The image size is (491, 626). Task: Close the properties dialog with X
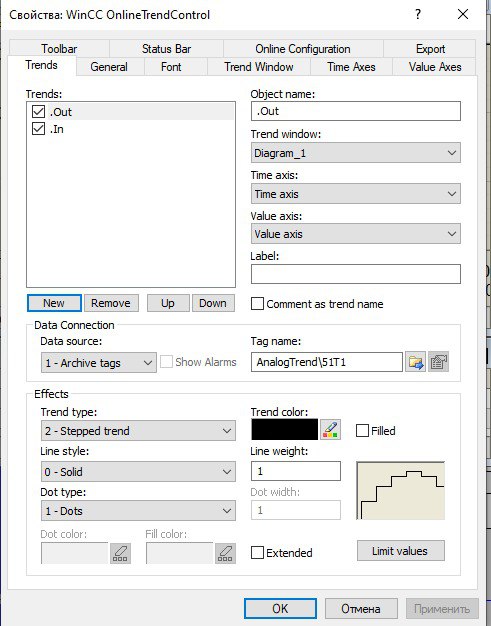(x=463, y=14)
